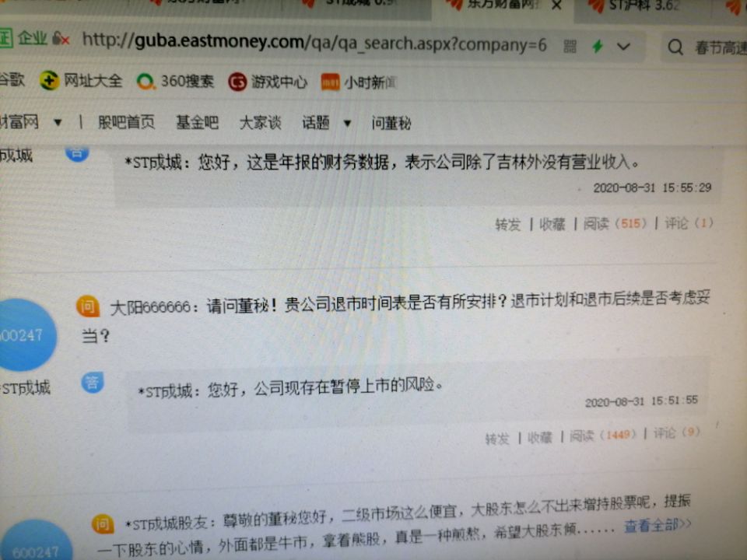Click the QR code icon in address bar
The height and width of the screenshot is (560, 747).
[x=570, y=46]
